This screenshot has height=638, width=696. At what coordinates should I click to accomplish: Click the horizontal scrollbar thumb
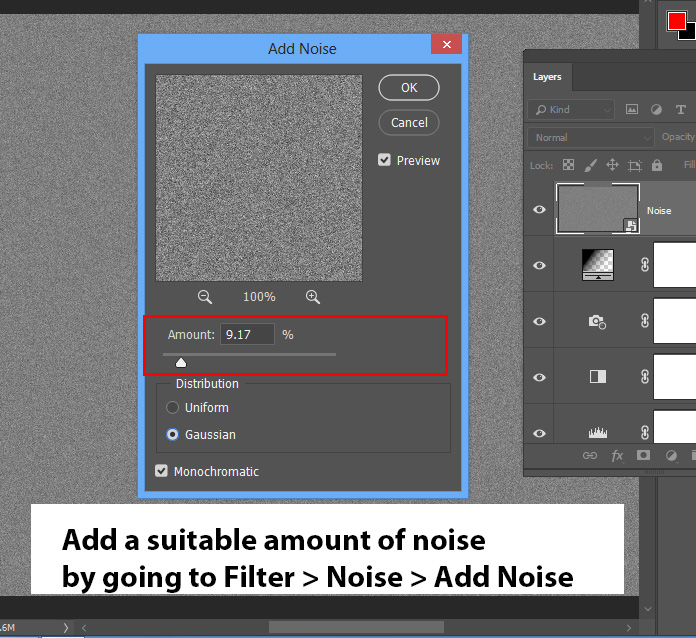pos(356,627)
